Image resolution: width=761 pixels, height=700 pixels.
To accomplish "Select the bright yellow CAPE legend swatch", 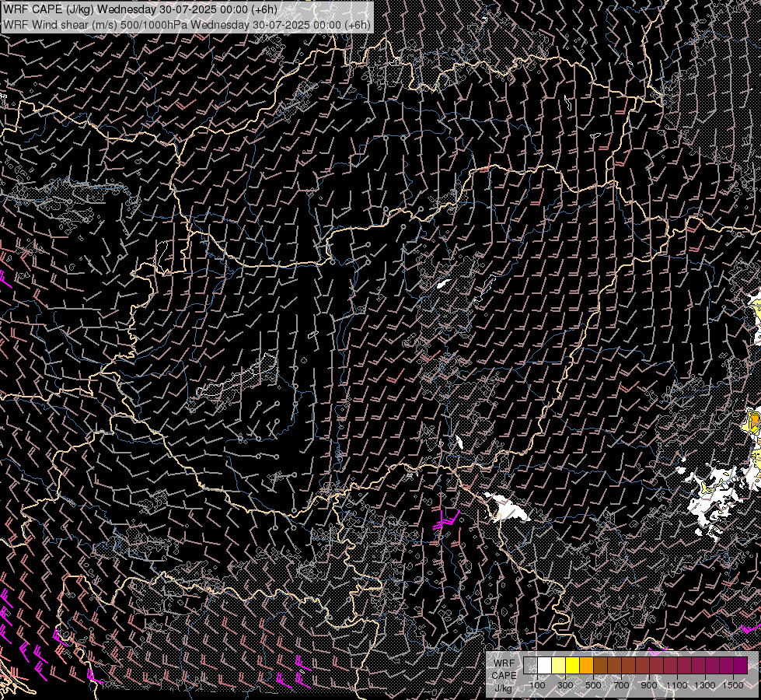I will [x=573, y=665].
